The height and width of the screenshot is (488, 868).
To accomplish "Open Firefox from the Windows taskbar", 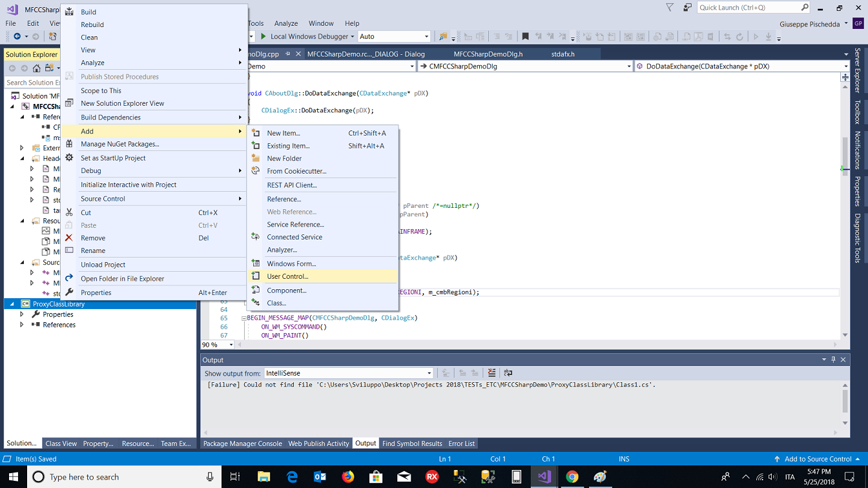I will click(x=348, y=476).
